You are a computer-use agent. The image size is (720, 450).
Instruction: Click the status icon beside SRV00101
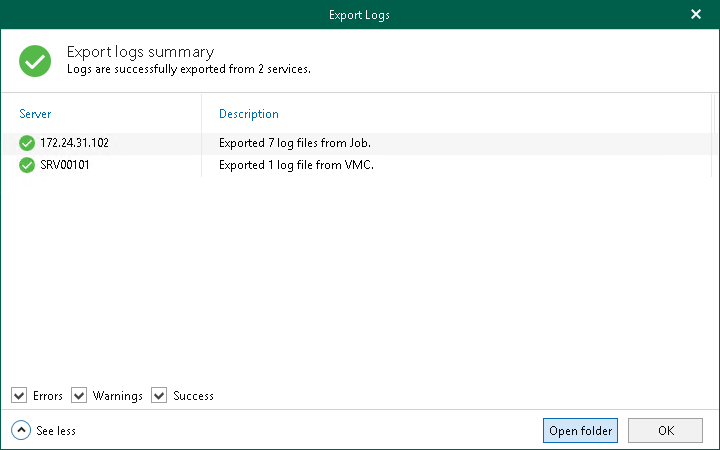click(x=27, y=165)
